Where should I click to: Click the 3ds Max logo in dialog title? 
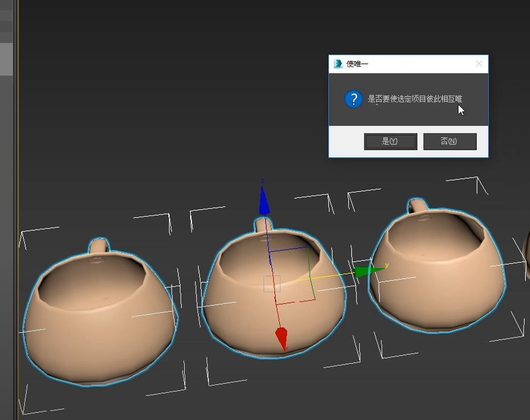(x=338, y=64)
